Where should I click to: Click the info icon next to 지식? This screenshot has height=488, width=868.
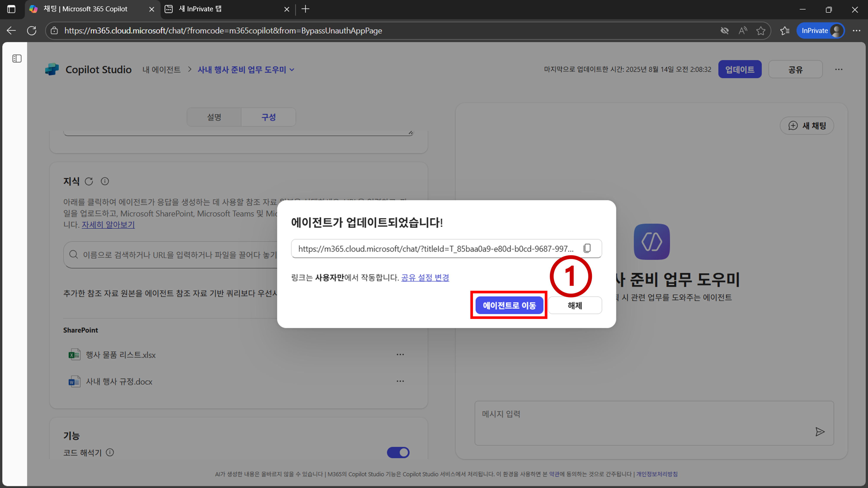pyautogui.click(x=105, y=182)
